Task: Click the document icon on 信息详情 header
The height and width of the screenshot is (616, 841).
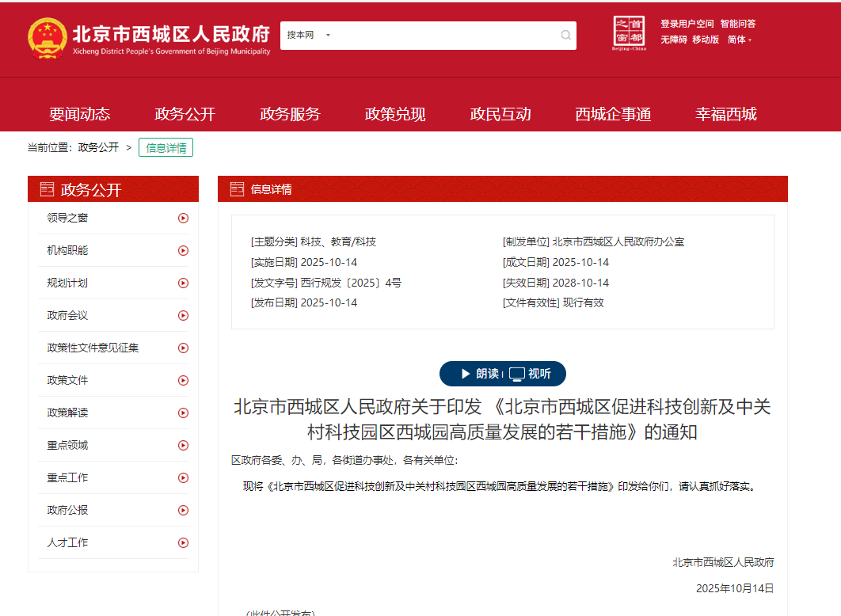Action: pos(237,188)
